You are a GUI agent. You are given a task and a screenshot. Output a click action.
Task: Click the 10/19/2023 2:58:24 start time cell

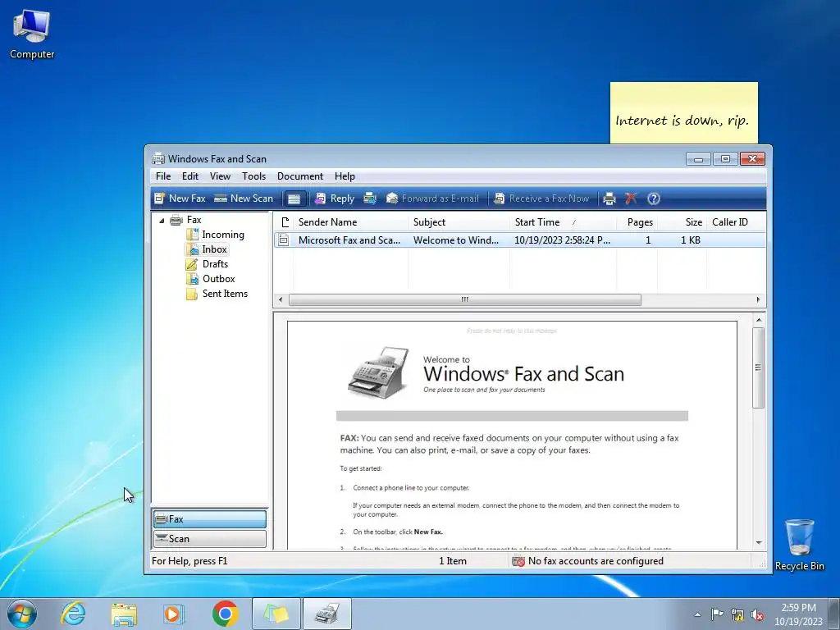point(562,240)
